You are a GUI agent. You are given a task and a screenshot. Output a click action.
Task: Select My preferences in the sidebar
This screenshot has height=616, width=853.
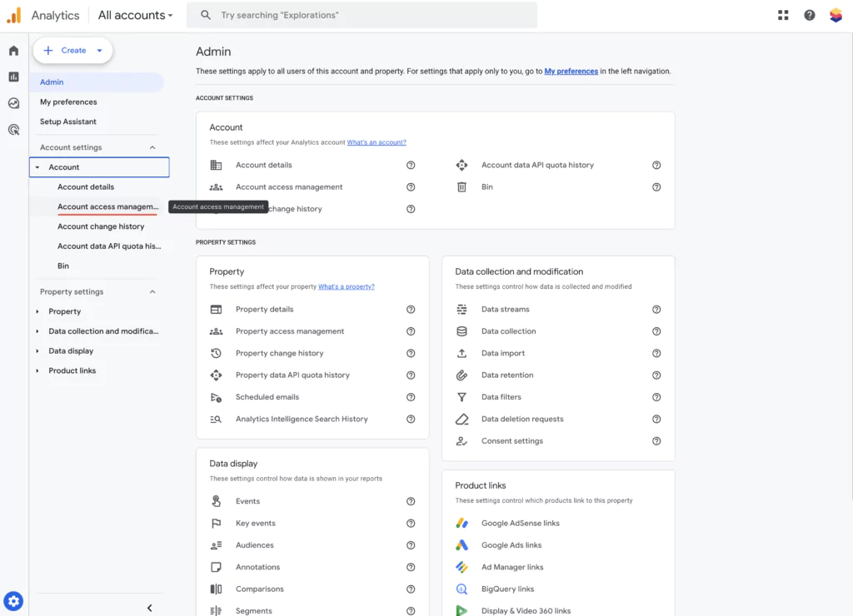point(68,102)
